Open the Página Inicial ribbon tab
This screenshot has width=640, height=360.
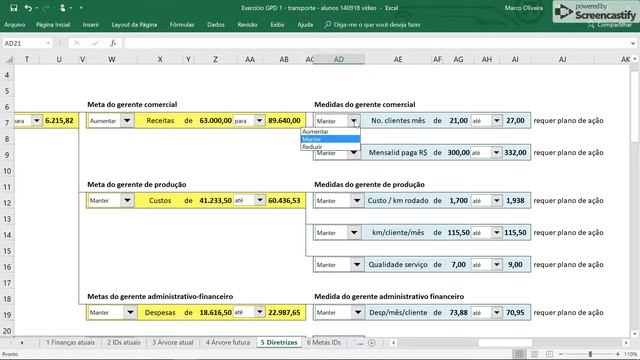53,24
